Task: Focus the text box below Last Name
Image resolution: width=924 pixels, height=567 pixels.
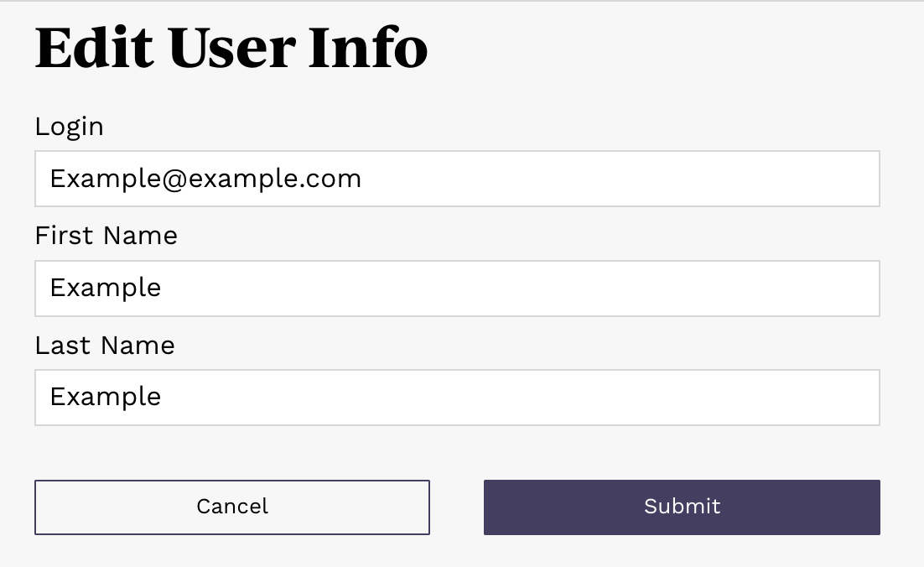Action: pyautogui.click(x=457, y=398)
